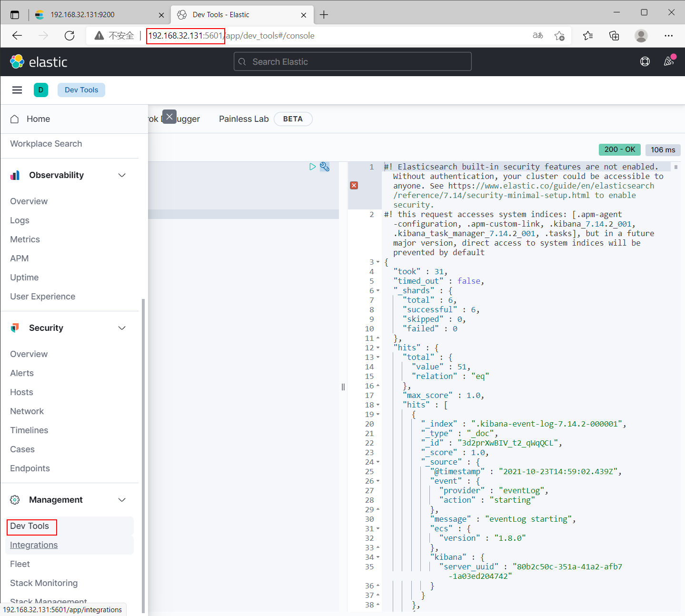Click the green D space avatar
The image size is (685, 616).
pos(41,90)
